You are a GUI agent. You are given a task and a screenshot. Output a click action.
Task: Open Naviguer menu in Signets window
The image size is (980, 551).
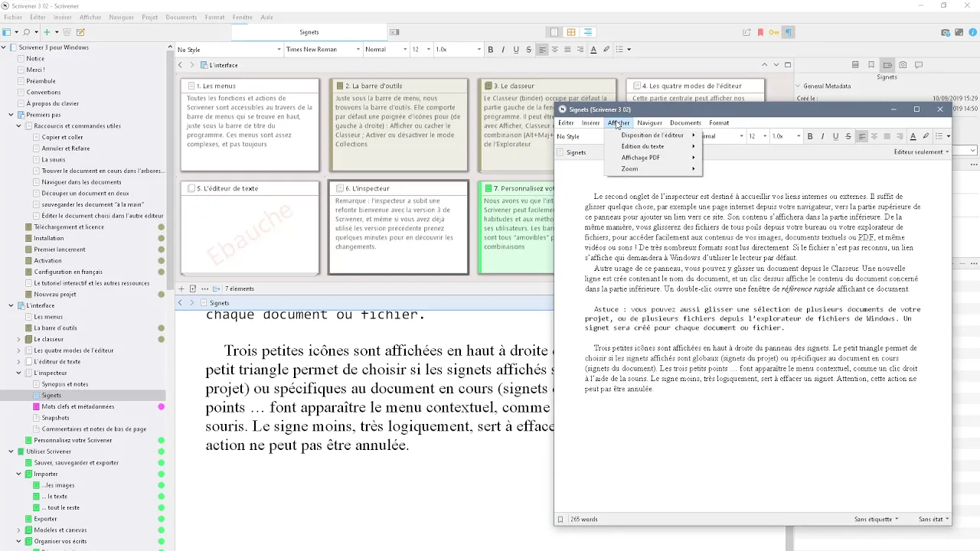pyautogui.click(x=649, y=122)
